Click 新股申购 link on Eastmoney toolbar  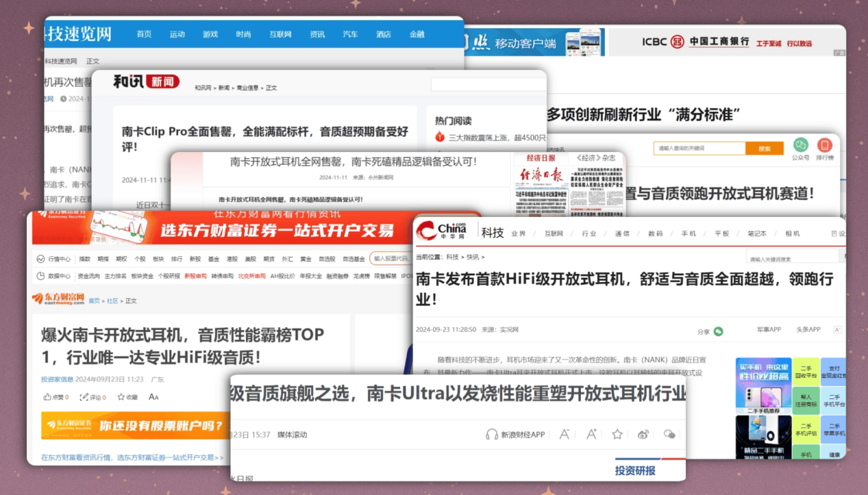[195, 276]
